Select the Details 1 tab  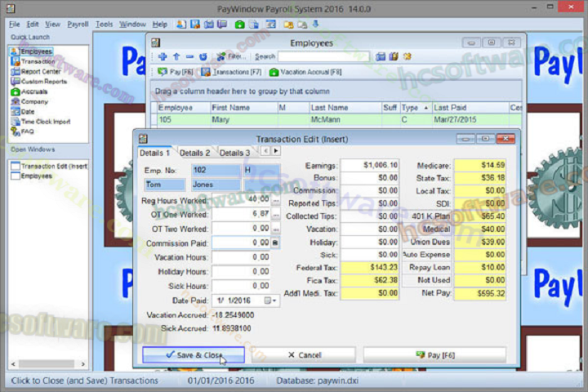click(154, 153)
